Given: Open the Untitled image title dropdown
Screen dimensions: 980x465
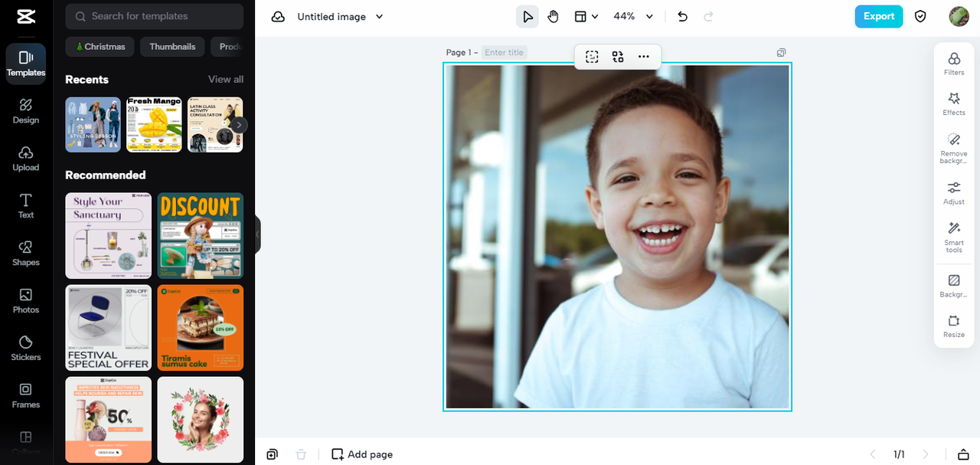Looking at the screenshot, I should (x=341, y=17).
